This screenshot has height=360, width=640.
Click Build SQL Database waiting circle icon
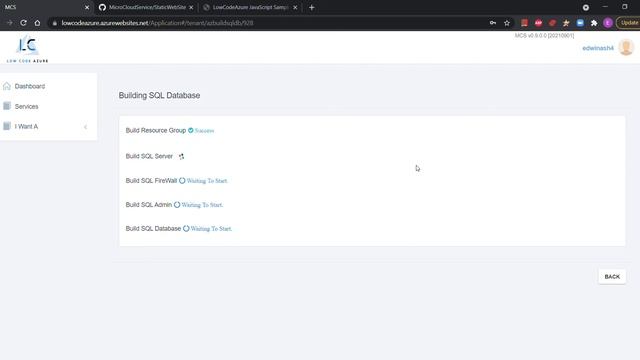[x=186, y=229]
